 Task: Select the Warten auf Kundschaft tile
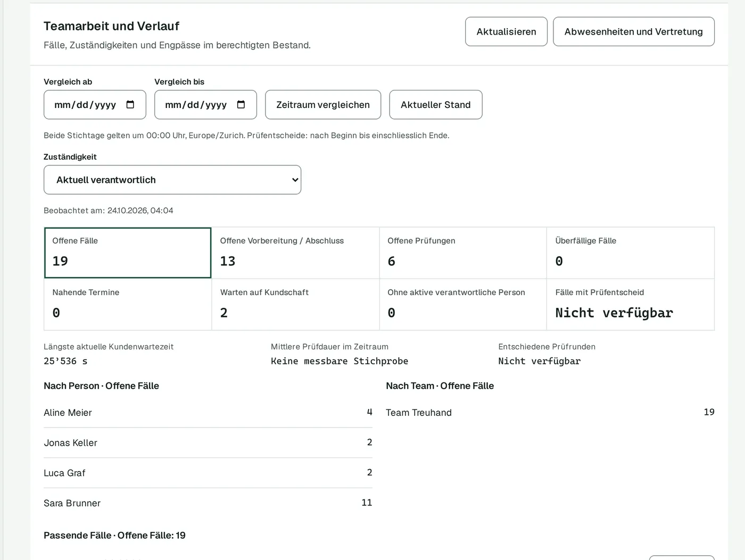[295, 304]
